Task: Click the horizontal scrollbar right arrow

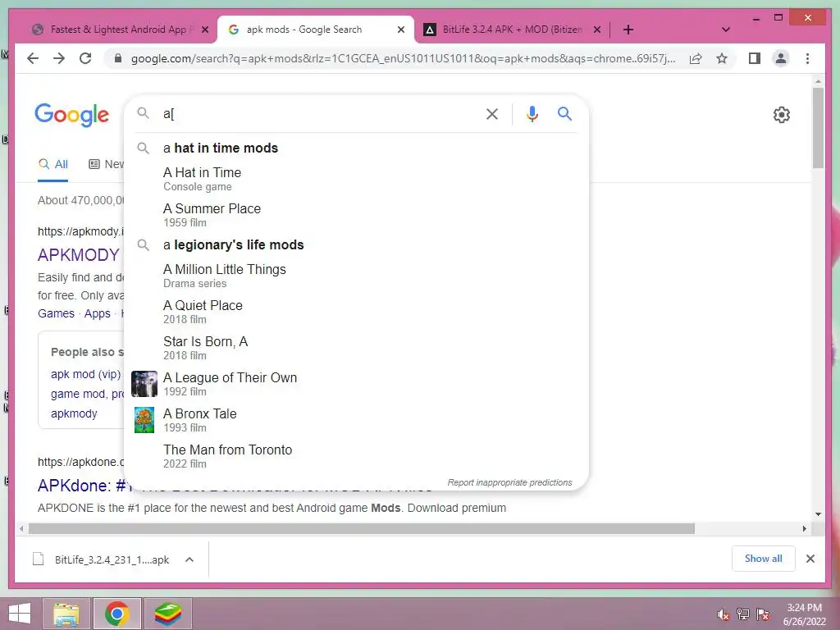Action: 804,529
